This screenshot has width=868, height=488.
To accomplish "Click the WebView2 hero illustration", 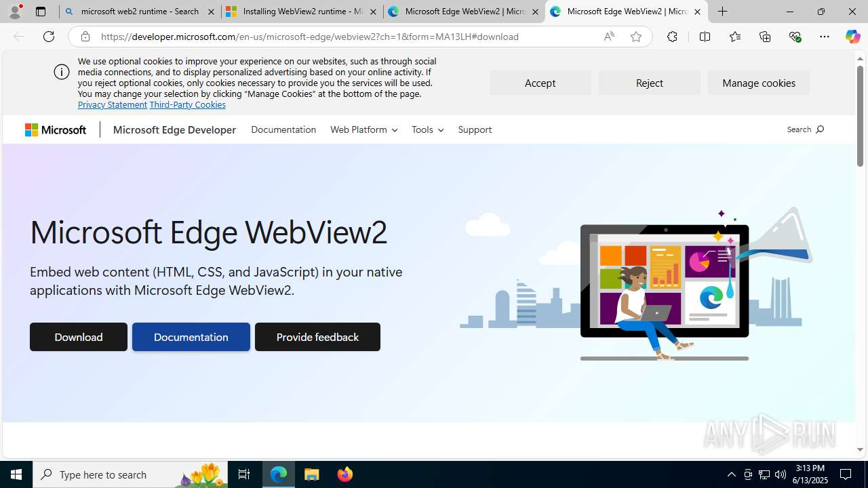I will click(x=636, y=285).
